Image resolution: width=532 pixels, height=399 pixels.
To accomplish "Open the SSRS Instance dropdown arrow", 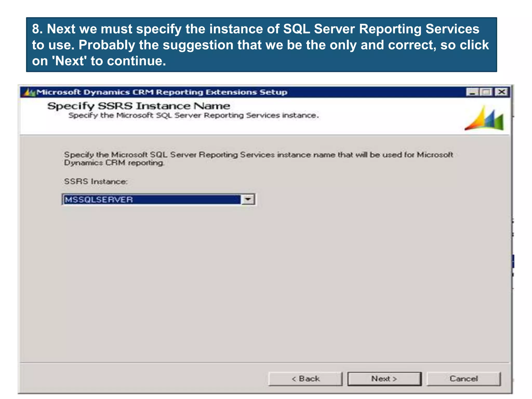I will [x=248, y=199].
